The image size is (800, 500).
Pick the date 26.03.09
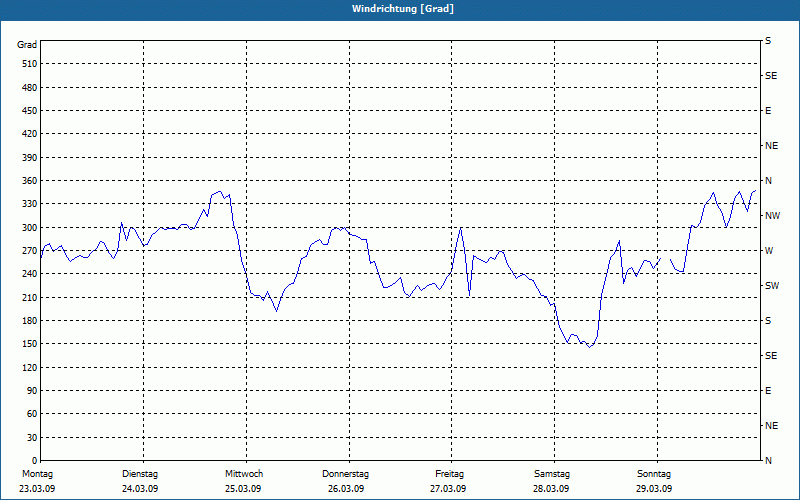point(346,489)
